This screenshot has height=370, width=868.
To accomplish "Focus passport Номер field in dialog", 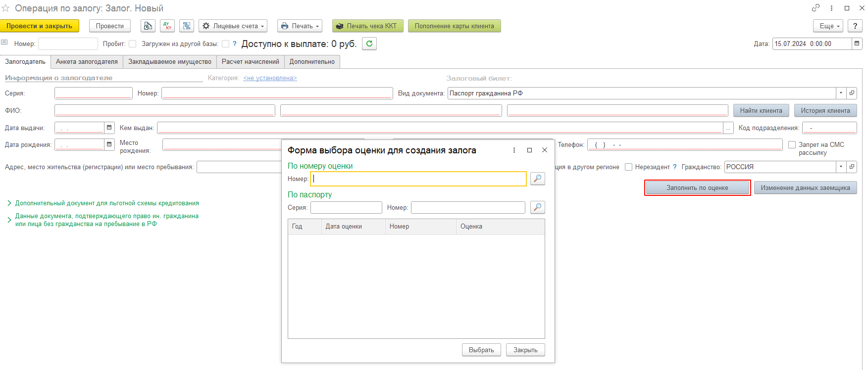I will pyautogui.click(x=468, y=207).
